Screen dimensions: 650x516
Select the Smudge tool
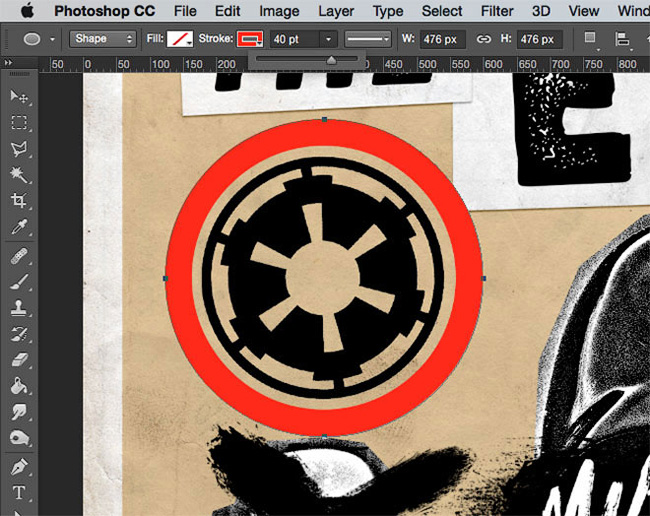pos(19,412)
